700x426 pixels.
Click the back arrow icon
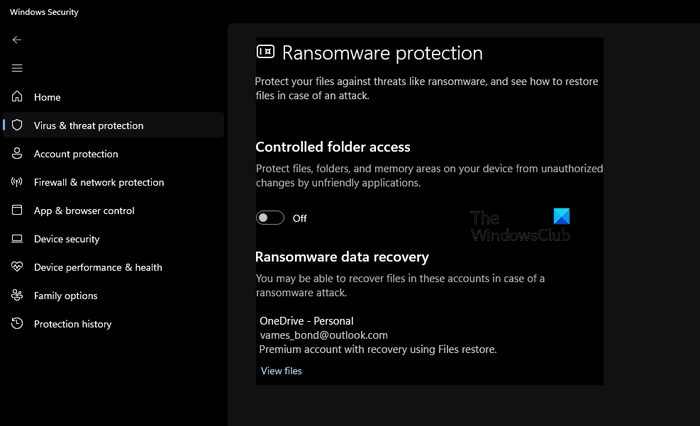pos(16,40)
